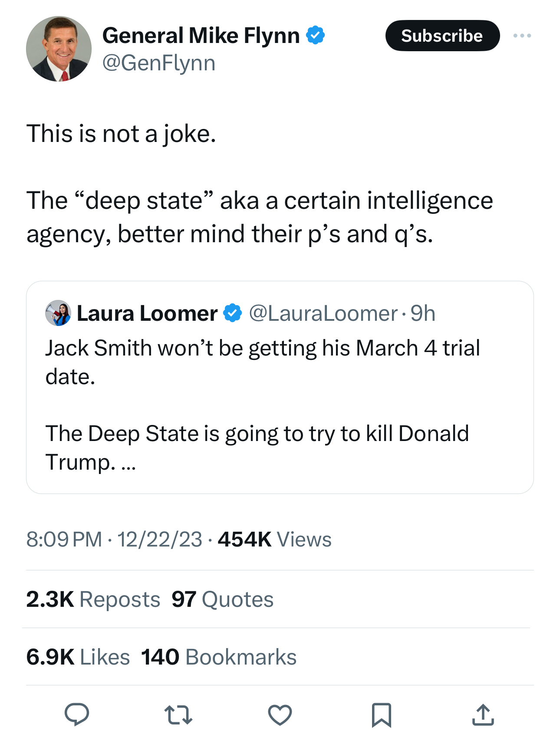560x734 pixels.
Task: Open the 8:09 PM post timestamp
Action: (x=64, y=540)
